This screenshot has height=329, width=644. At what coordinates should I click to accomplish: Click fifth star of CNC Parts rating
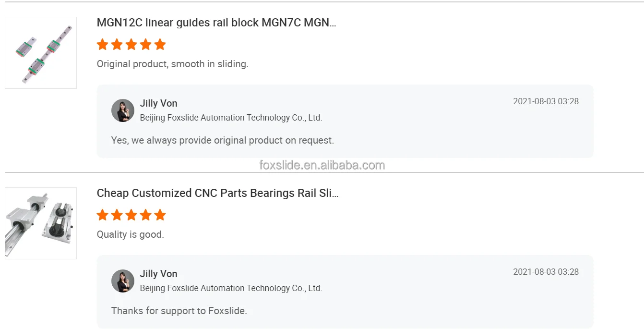coord(160,215)
